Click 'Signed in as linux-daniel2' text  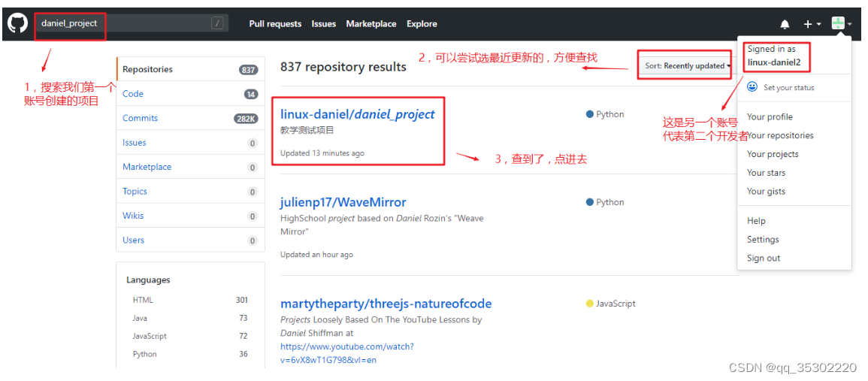pyautogui.click(x=774, y=56)
